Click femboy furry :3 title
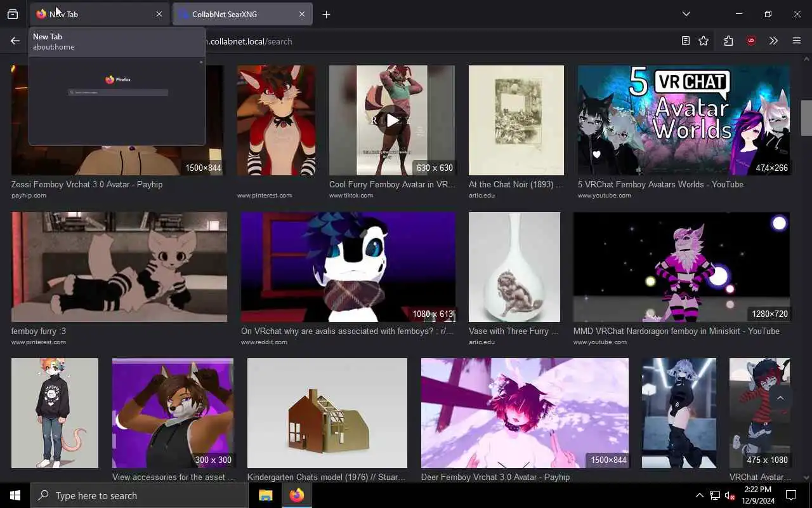 click(39, 331)
